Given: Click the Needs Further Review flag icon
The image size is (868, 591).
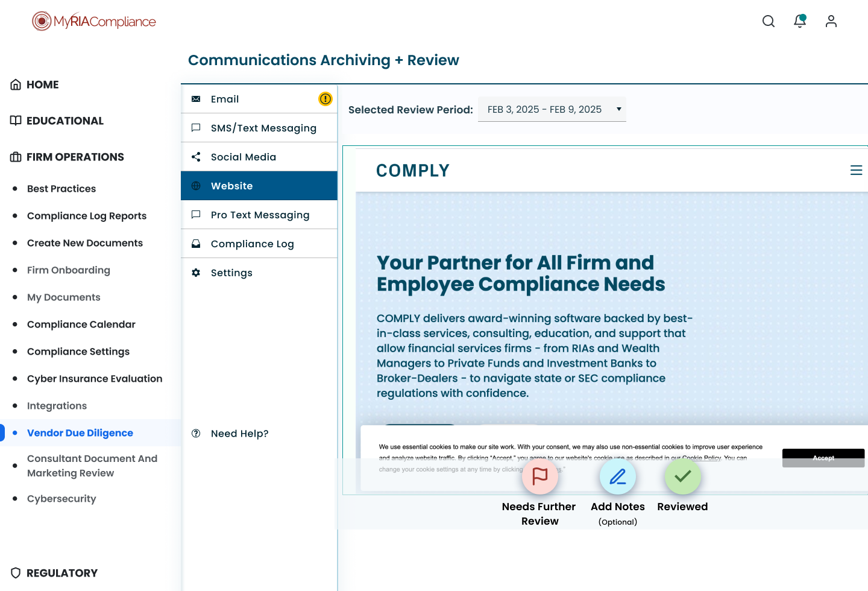Looking at the screenshot, I should pos(540,476).
